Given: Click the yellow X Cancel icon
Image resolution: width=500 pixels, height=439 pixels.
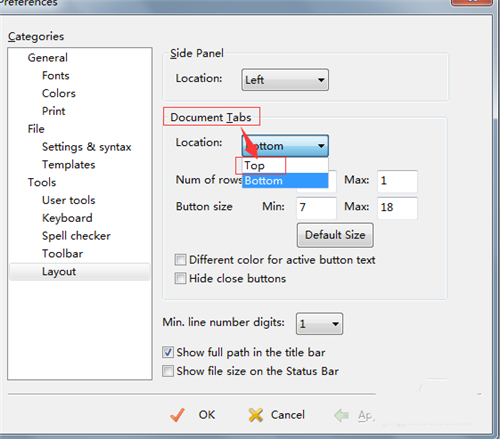Looking at the screenshot, I should (256, 415).
